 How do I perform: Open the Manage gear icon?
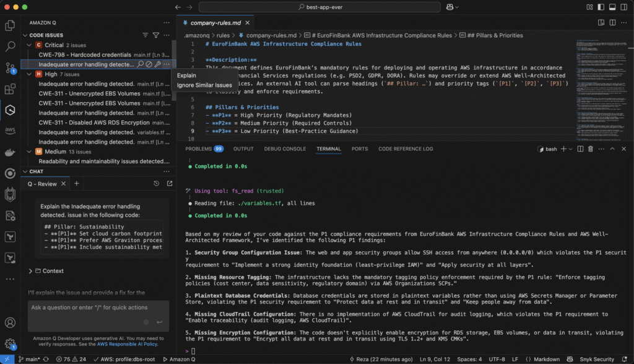(x=10, y=344)
